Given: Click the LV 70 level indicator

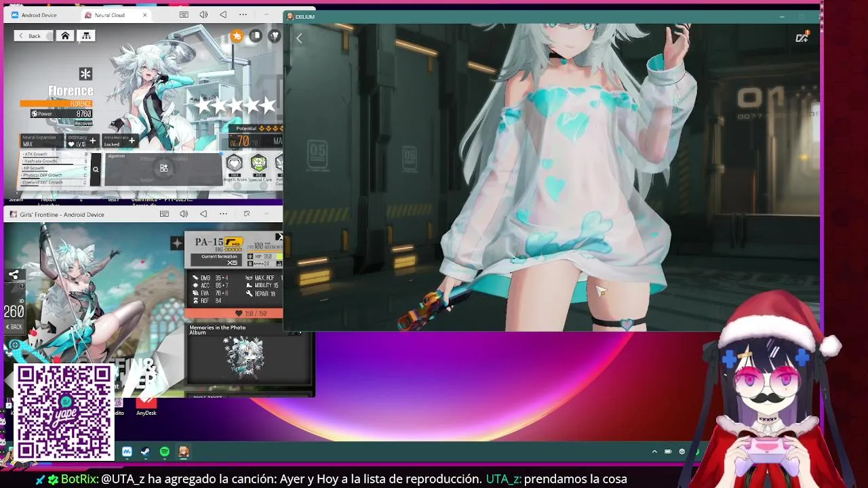Looking at the screenshot, I should click(243, 142).
